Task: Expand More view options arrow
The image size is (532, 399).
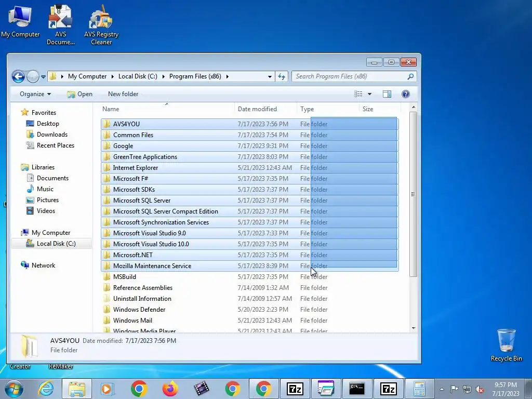Action: click(x=369, y=94)
